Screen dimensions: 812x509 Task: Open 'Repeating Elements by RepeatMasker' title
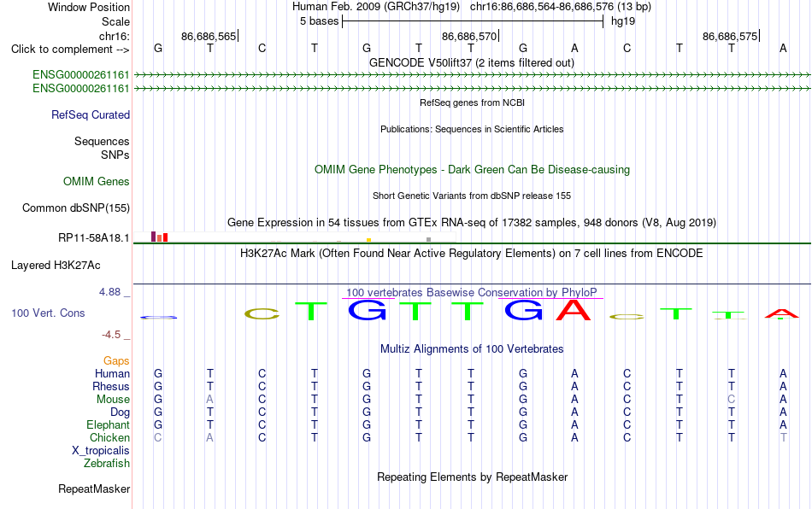pos(473,477)
